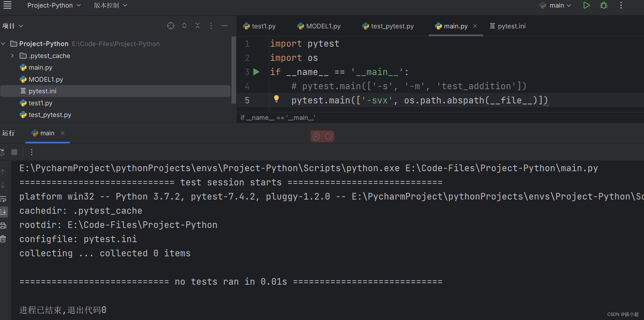Click the 运行 Run panel label
644x320 pixels.
tap(9, 133)
